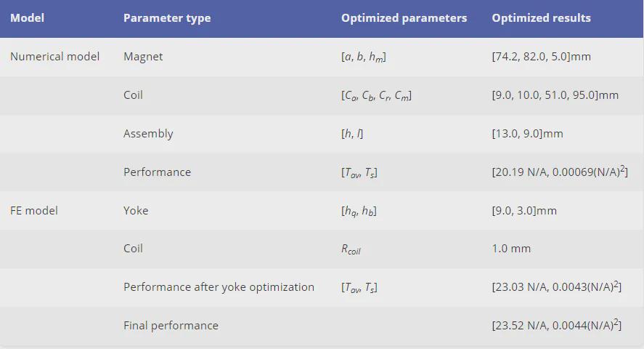Screen dimensions: 644x349
Task: Click the [9.0, 10.0, 51.0, 95.0]mm value
Action: [x=555, y=95]
